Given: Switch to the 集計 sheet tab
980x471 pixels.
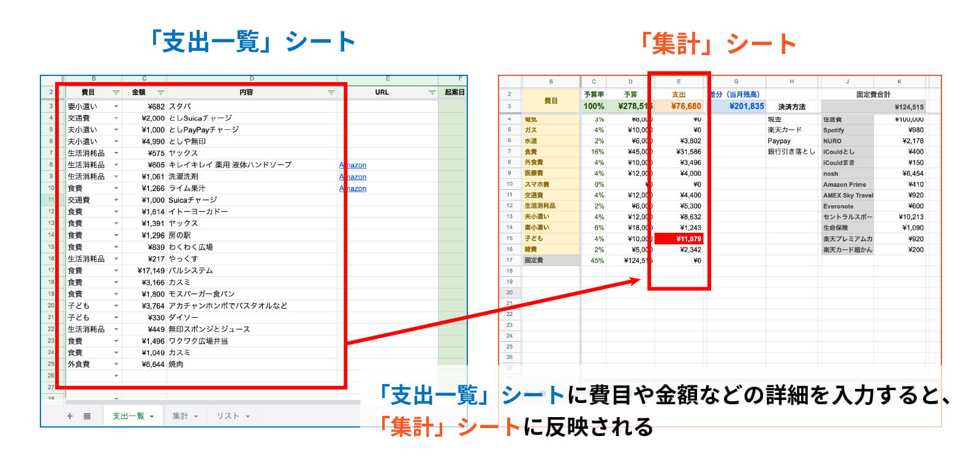Looking at the screenshot, I should tap(180, 416).
